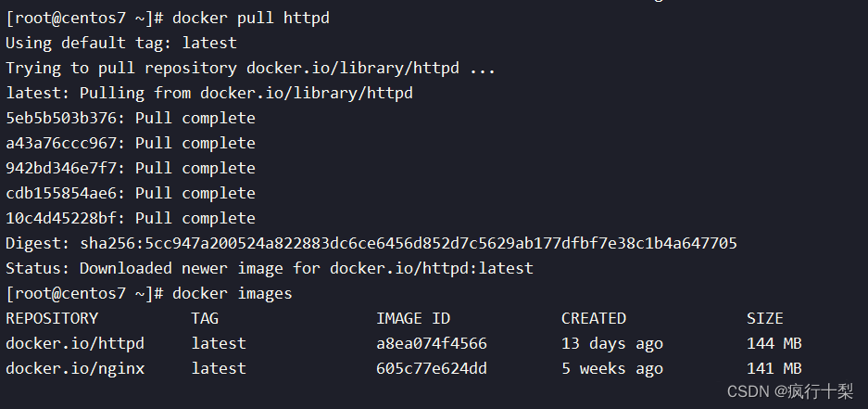The image size is (868, 409).
Task: Click the CREATED column header
Action: pos(594,319)
